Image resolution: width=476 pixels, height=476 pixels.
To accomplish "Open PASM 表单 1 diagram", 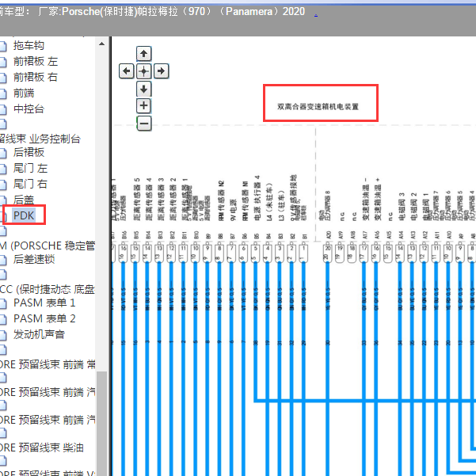I will pos(44,303).
